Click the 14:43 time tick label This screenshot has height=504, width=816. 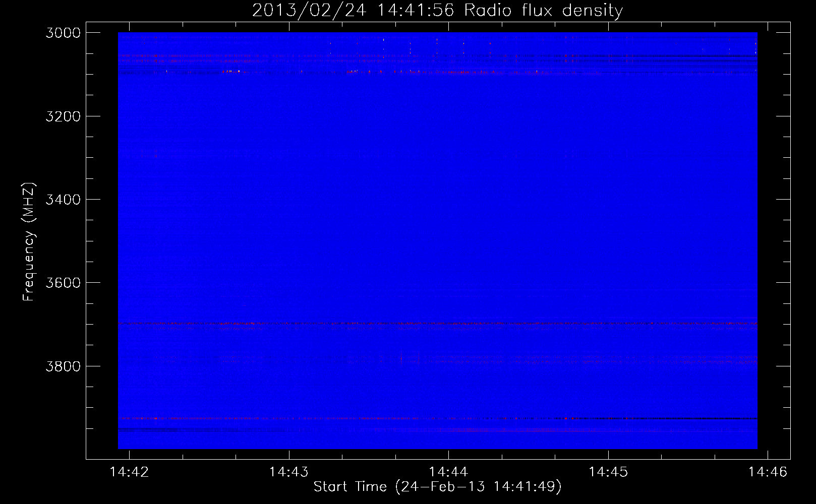click(289, 472)
